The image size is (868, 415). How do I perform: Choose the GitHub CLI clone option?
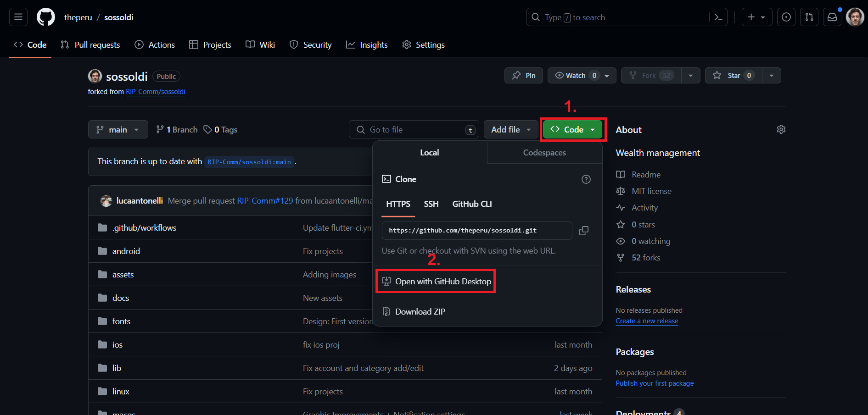click(x=472, y=204)
